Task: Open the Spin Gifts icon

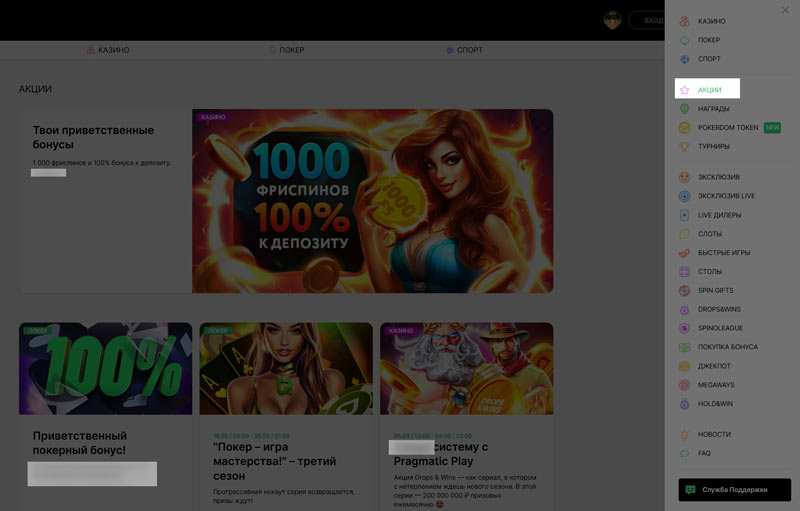Action: click(x=684, y=290)
